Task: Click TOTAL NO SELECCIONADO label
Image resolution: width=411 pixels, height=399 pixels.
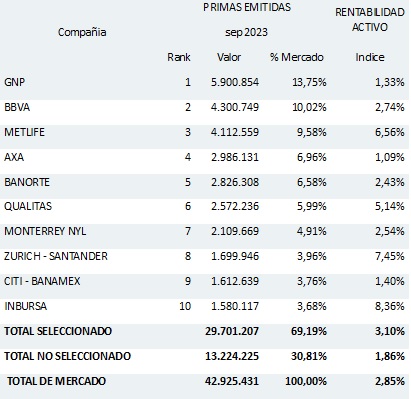Action: pyautogui.click(x=67, y=356)
